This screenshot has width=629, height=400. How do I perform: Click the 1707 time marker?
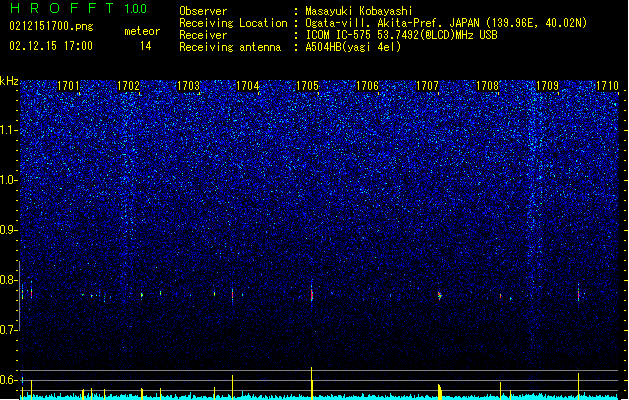(x=428, y=86)
